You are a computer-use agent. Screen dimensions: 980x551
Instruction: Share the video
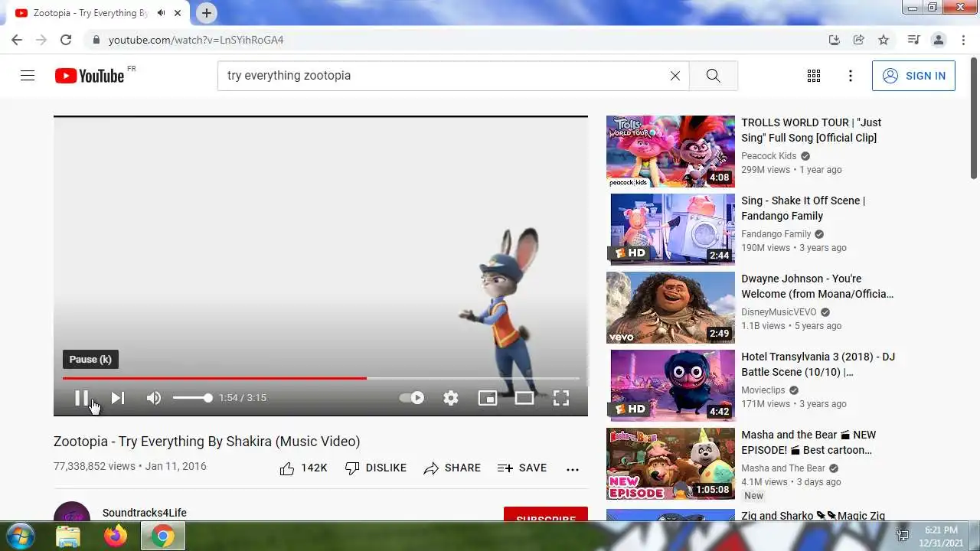click(x=452, y=468)
